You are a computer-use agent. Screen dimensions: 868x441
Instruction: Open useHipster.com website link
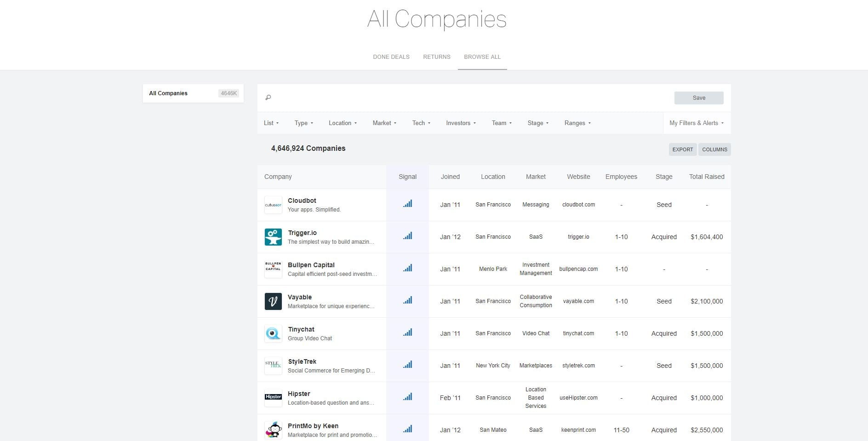click(578, 398)
